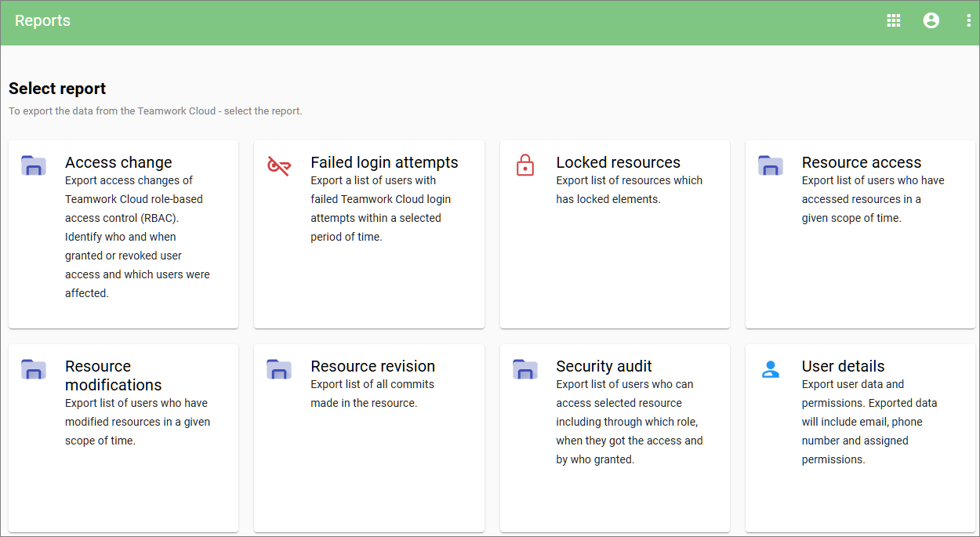
Task: Choose the Resource access report heading
Action: point(861,162)
